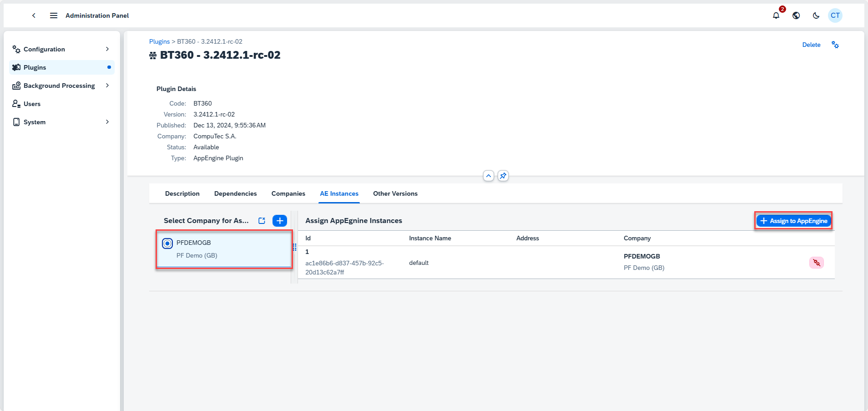Screen dimensions: 868x411
Task: Open the CT user avatar menu
Action: (x=835, y=15)
